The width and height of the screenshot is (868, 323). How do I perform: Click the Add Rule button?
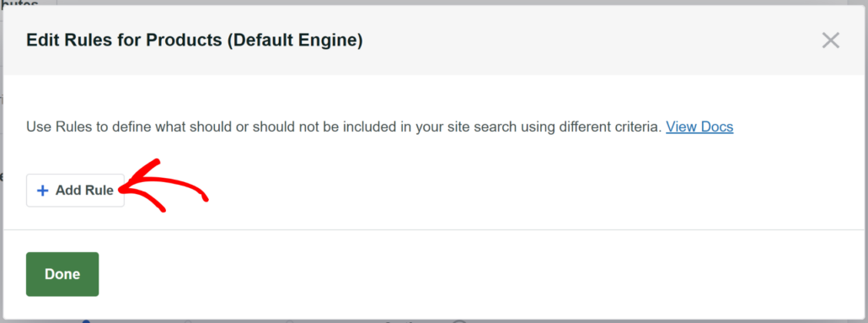click(x=75, y=191)
